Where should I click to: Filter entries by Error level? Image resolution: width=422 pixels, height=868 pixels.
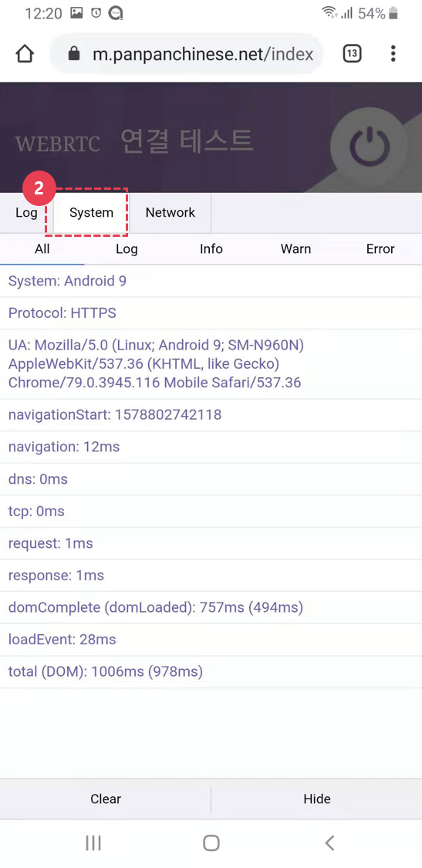point(380,249)
